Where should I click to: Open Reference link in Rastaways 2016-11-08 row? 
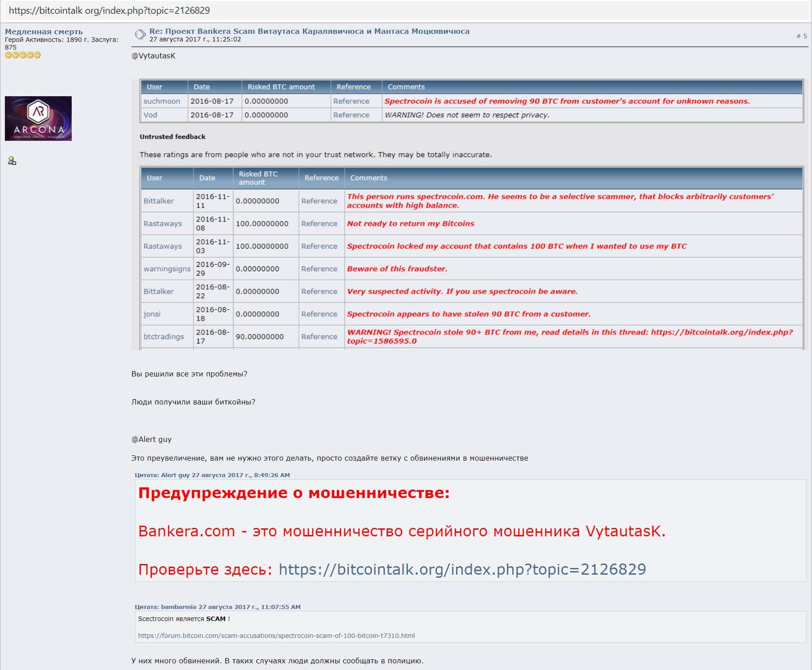pyautogui.click(x=319, y=224)
